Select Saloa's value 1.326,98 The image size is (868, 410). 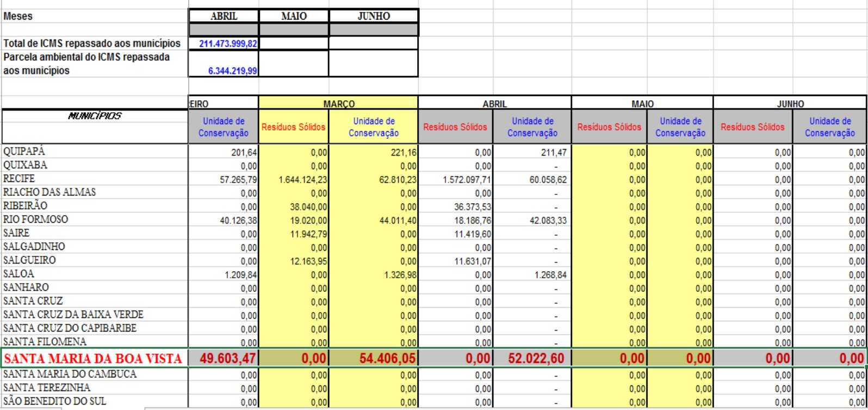pos(401,276)
